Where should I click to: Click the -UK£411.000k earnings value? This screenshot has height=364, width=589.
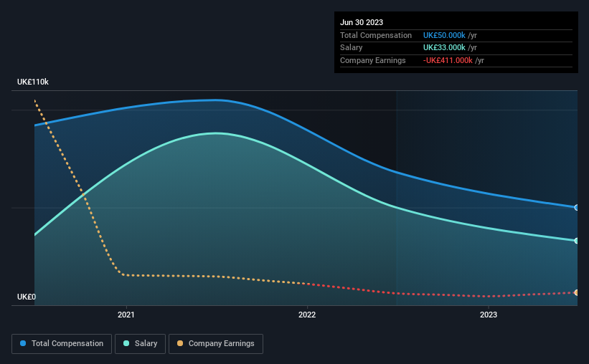coord(448,60)
